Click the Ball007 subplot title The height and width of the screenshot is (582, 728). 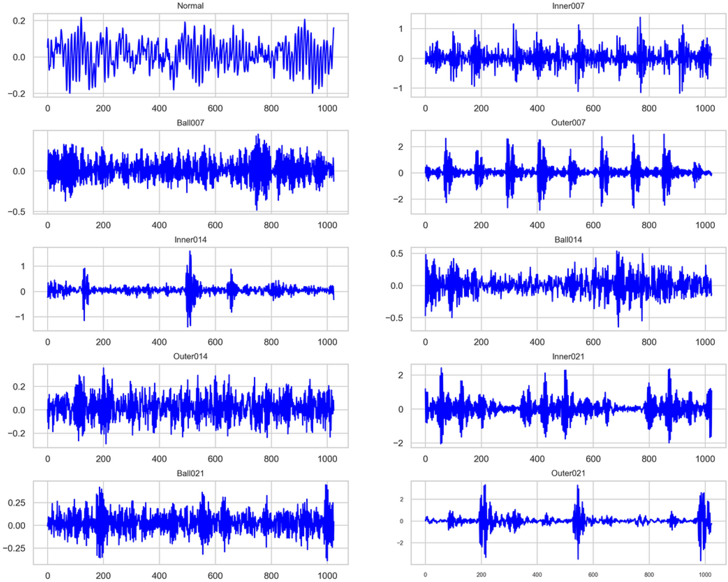coord(190,123)
